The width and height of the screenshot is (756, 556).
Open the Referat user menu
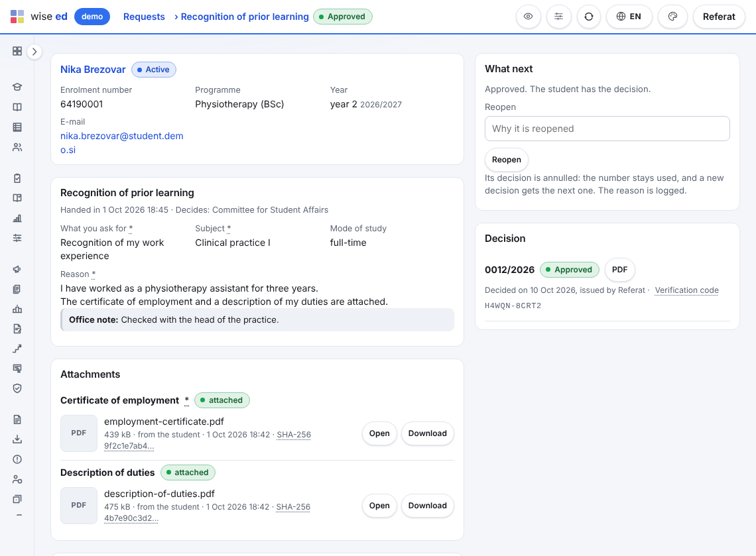[719, 17]
